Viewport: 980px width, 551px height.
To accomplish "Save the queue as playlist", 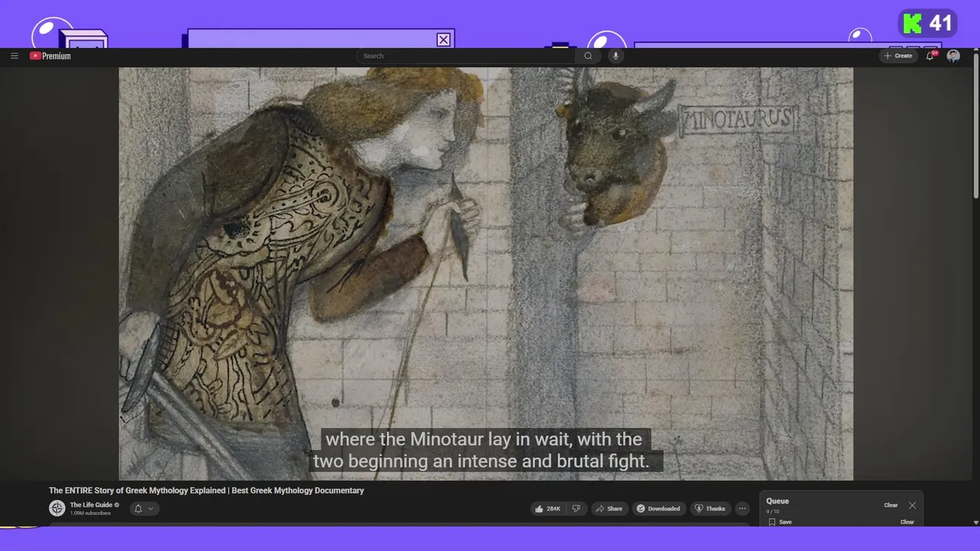I will pos(781,522).
